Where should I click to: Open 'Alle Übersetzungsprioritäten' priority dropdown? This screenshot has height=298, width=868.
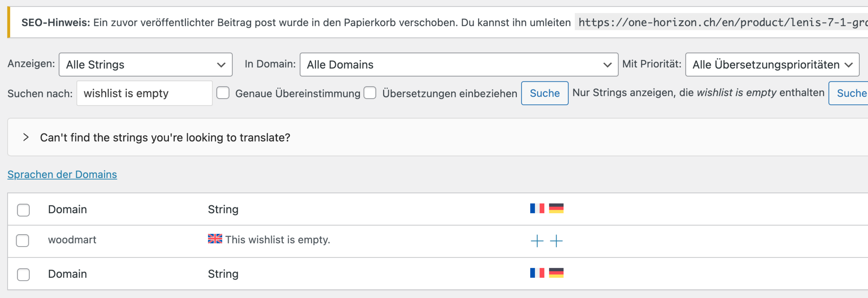click(772, 64)
